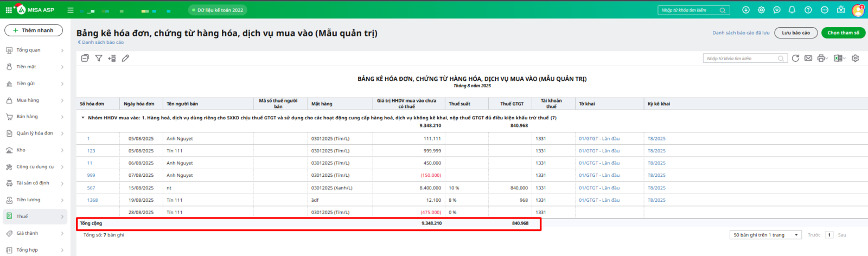Send the report by email icon
This screenshot has width=868, height=256.
click(808, 58)
